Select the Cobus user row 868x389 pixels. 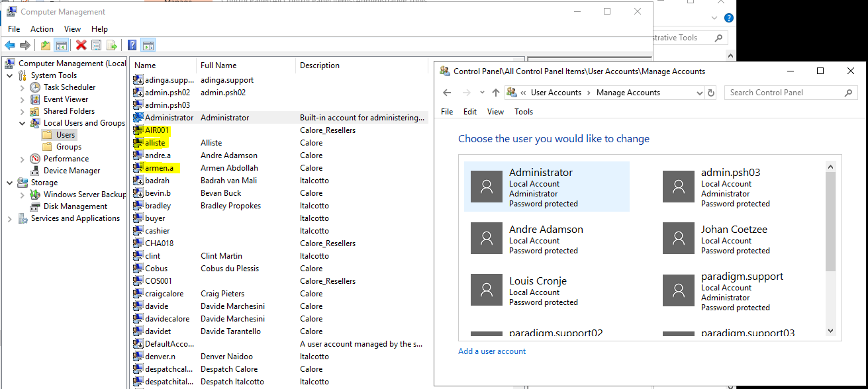pyautogui.click(x=280, y=269)
